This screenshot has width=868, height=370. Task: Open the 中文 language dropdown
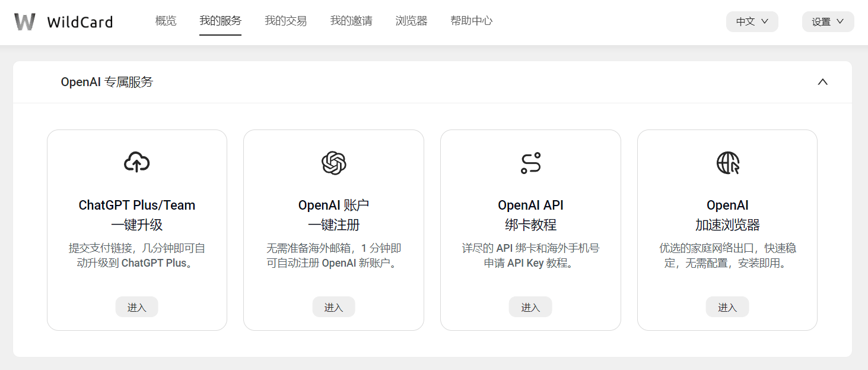(752, 21)
